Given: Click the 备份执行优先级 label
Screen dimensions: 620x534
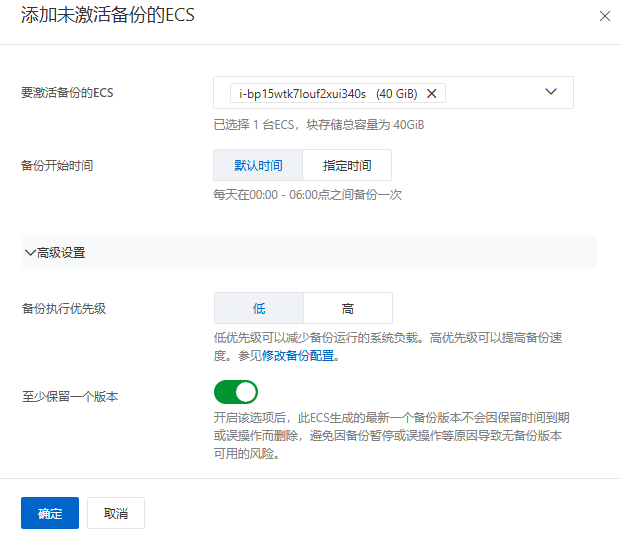Looking at the screenshot, I should pos(64,308).
